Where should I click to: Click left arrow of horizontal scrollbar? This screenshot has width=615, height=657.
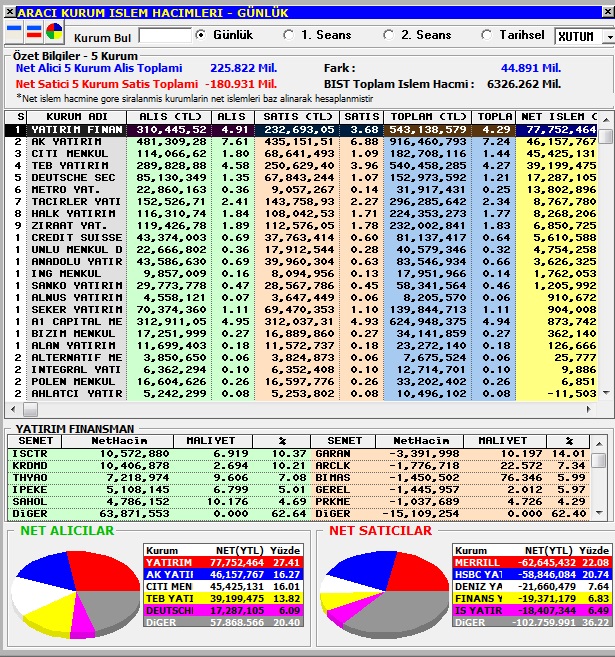click(x=13, y=409)
